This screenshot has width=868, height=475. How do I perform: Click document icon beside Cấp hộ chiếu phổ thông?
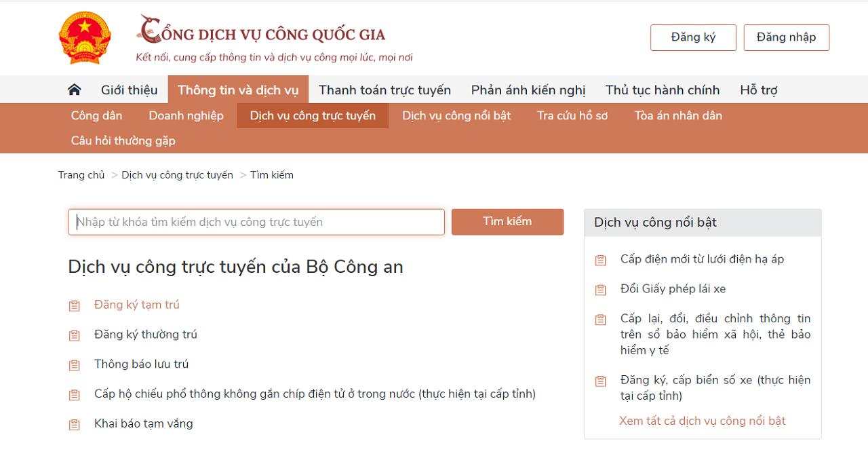pos(75,396)
